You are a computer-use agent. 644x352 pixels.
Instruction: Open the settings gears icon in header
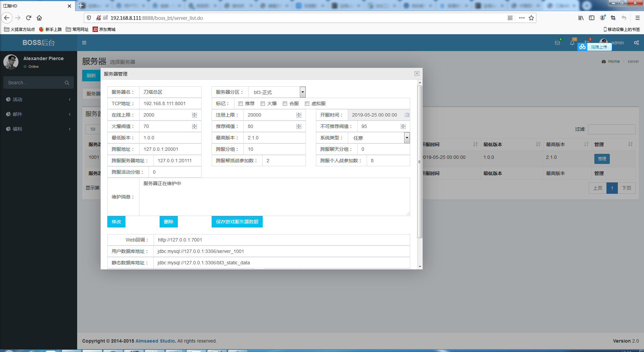click(x=636, y=43)
